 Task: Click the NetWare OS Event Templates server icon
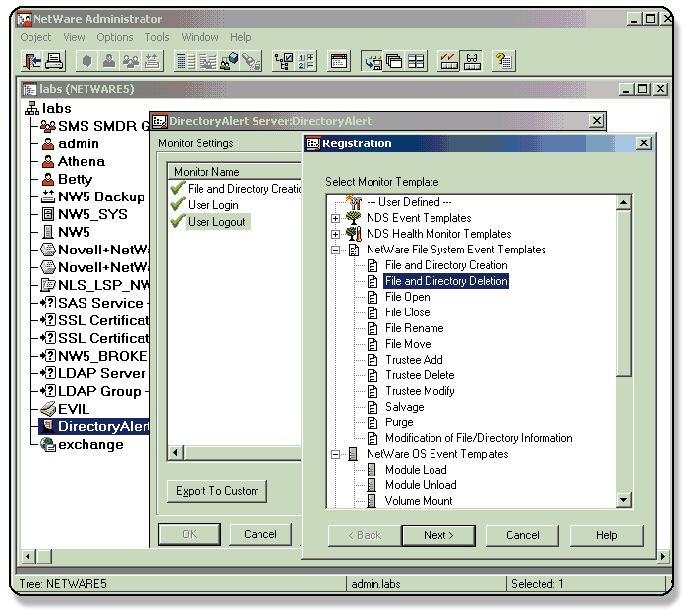click(x=353, y=454)
